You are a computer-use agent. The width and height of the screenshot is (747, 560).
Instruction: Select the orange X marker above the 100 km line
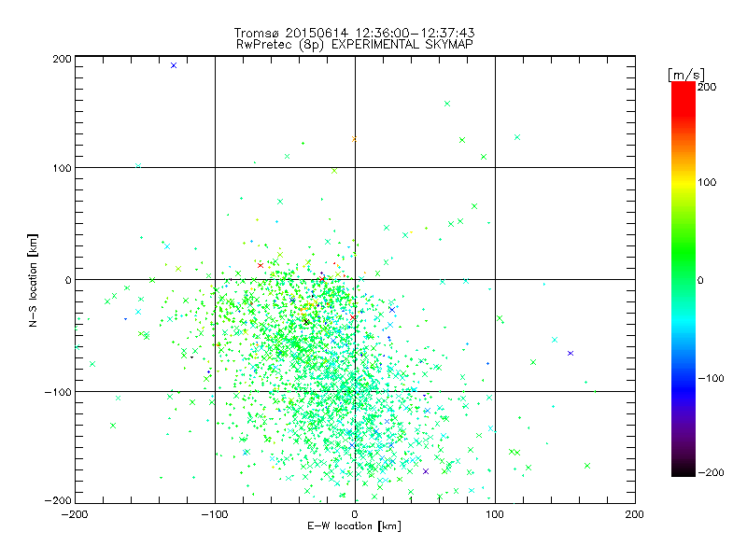click(x=354, y=139)
